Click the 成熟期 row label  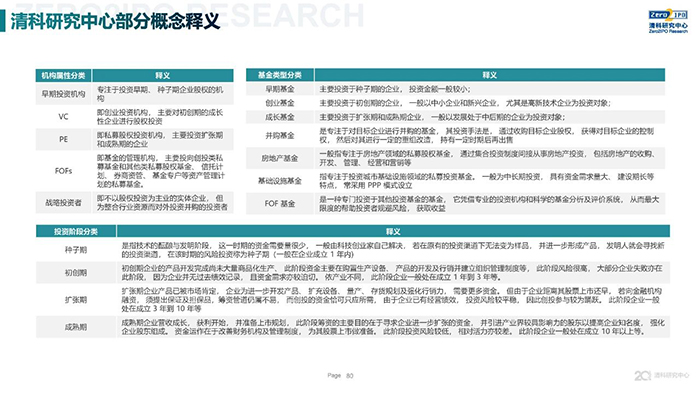coord(76,327)
